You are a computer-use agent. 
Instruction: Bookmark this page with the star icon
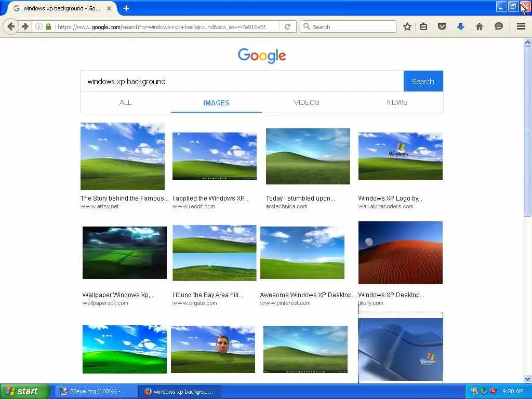[407, 26]
